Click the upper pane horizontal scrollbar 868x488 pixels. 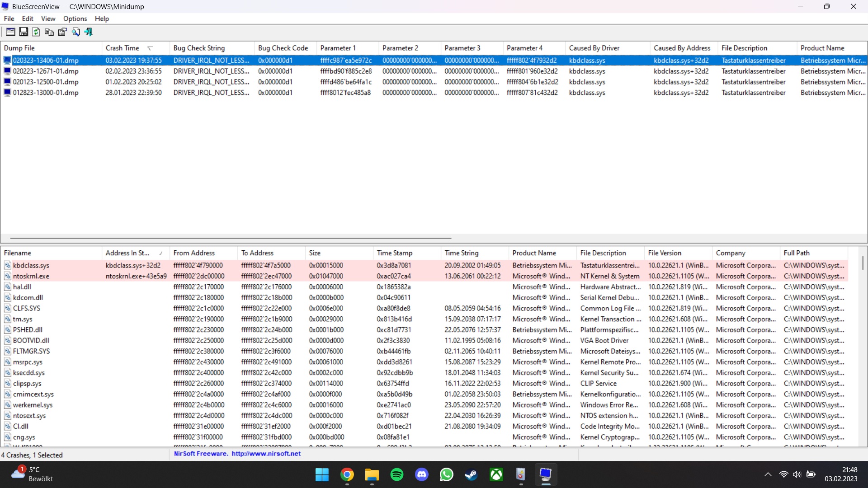click(231, 238)
